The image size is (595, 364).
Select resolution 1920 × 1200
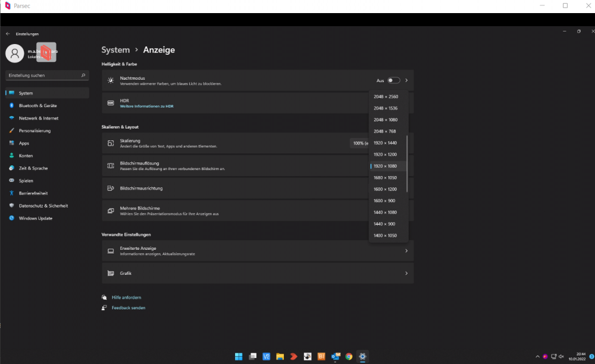388,154
